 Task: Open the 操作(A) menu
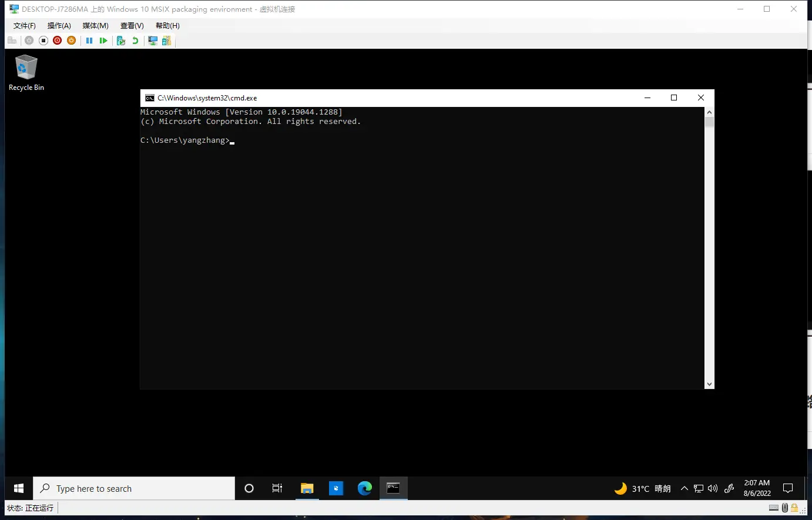[x=59, y=26]
